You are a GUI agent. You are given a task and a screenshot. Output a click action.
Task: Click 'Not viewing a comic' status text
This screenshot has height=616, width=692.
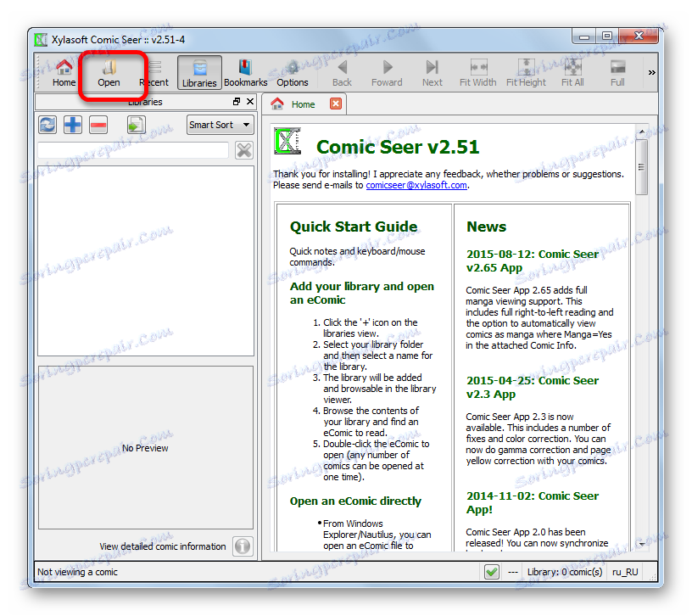click(x=78, y=572)
